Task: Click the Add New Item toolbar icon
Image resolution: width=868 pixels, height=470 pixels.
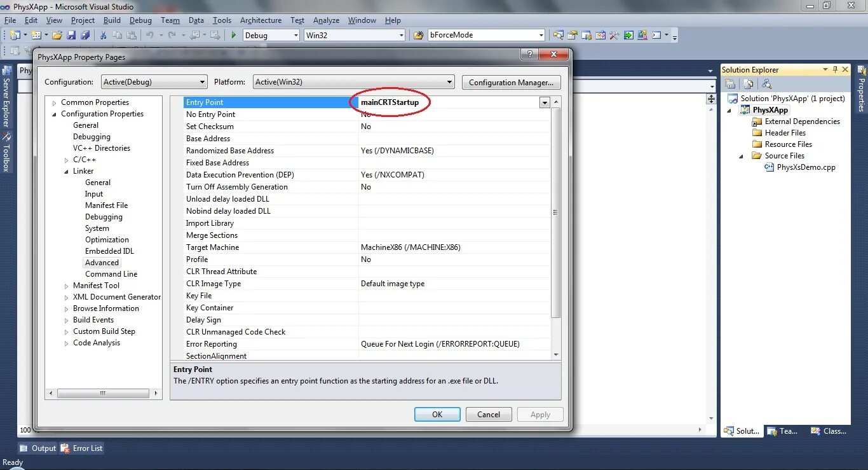Action: (36, 35)
